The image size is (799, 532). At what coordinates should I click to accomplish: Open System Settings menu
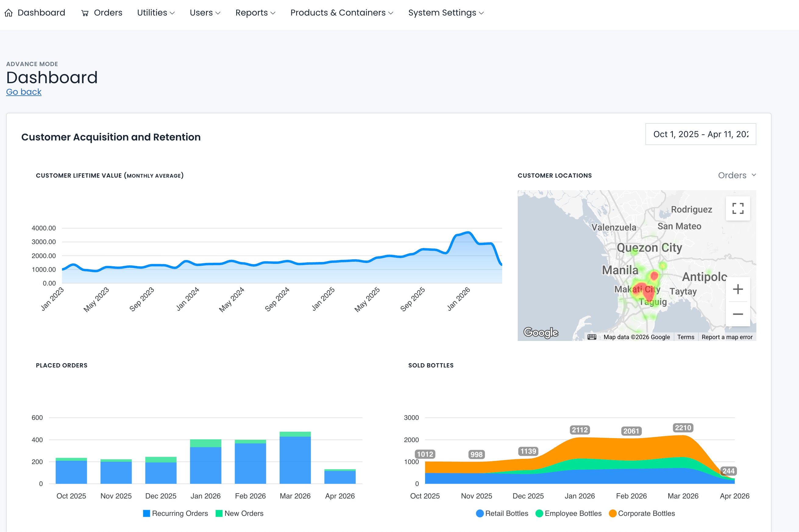(x=446, y=13)
